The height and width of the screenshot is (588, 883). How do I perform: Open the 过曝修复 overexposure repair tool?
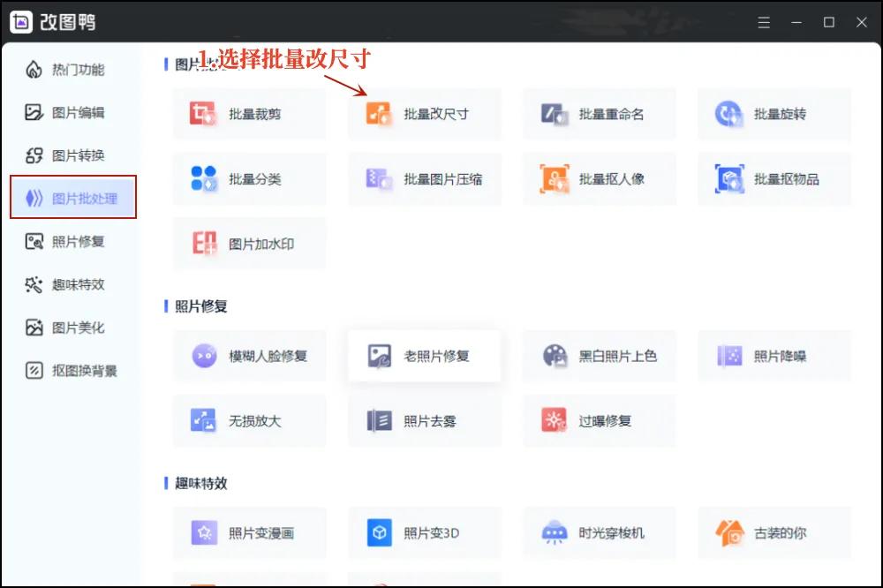[x=600, y=421]
